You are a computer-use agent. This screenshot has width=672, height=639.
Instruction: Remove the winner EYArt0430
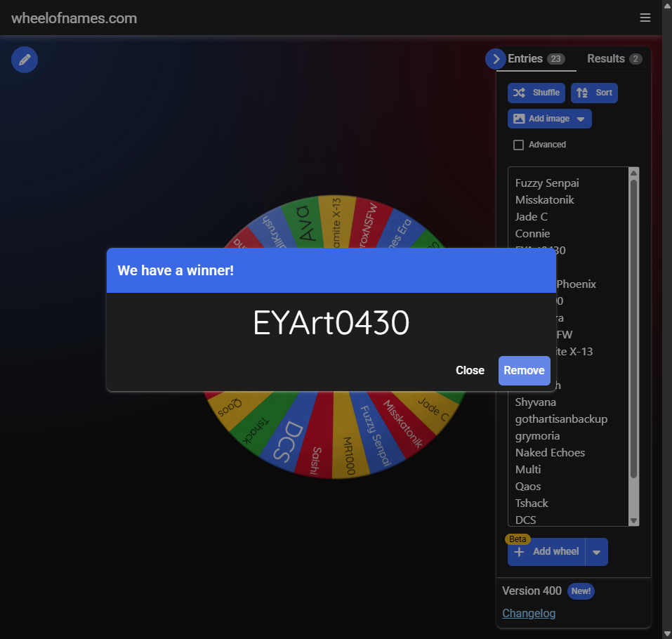[x=524, y=370]
